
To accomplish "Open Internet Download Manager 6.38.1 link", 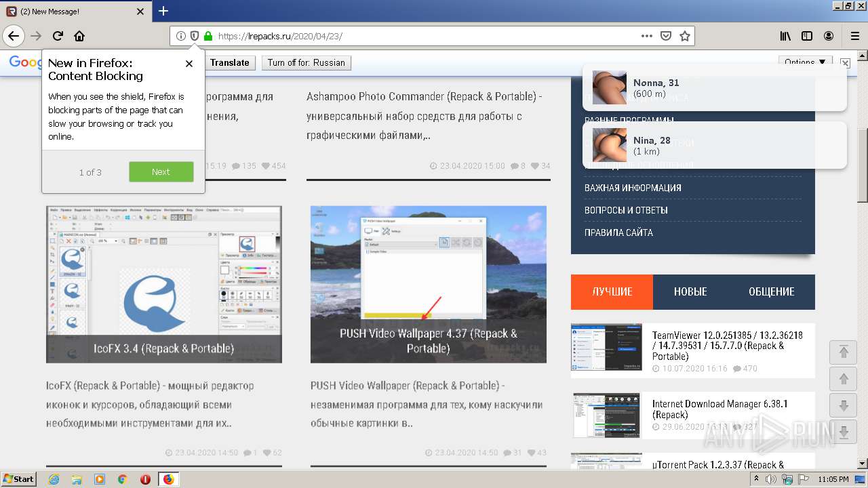I will tap(719, 409).
